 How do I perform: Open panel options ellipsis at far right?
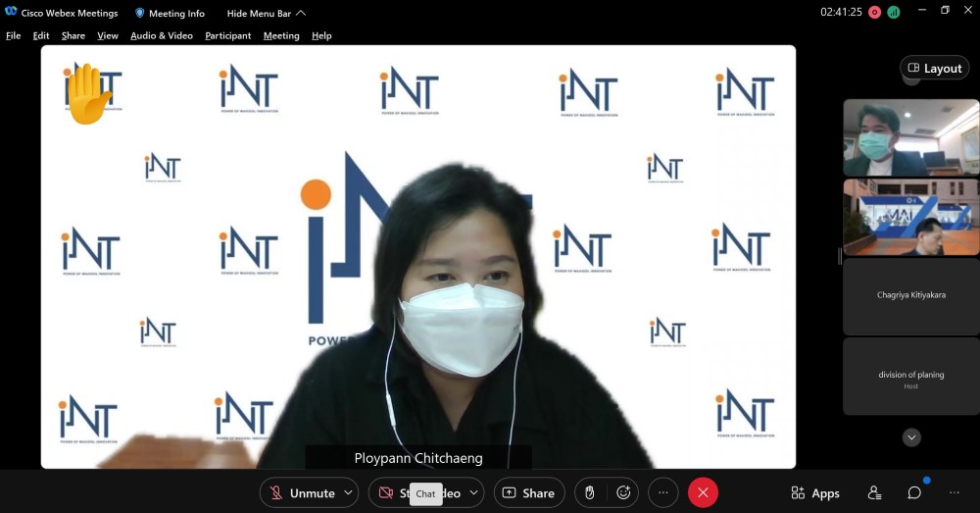(955, 493)
